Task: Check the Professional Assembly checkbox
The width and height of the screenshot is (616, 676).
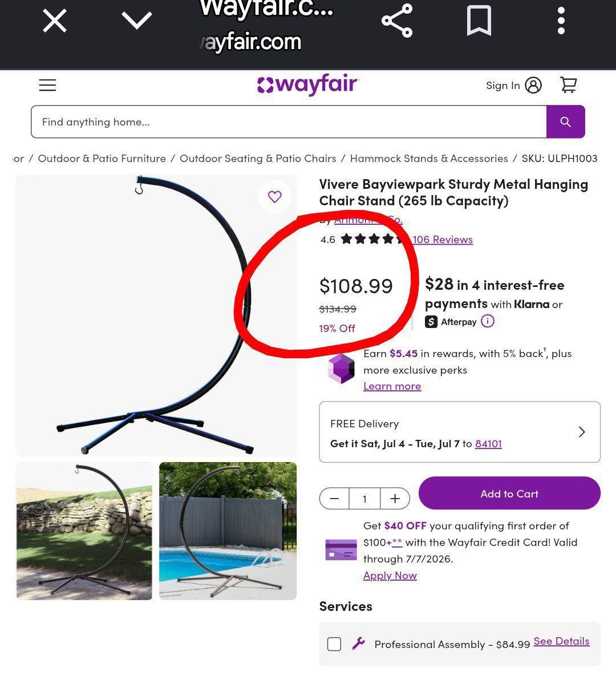Action: pos(334,644)
